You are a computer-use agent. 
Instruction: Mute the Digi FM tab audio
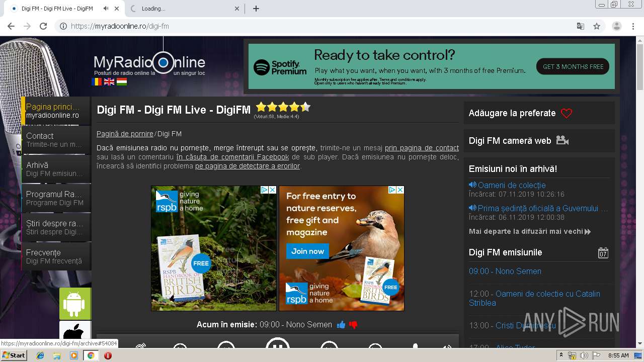point(106,9)
